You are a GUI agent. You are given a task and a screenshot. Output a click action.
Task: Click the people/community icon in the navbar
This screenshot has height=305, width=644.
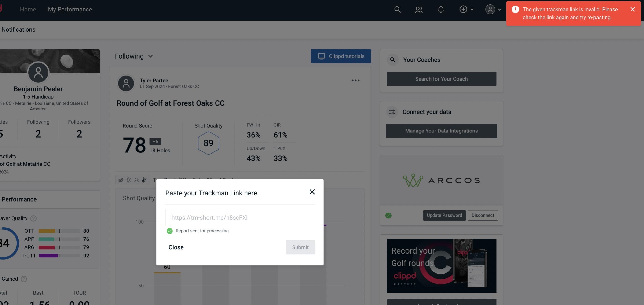418,9
